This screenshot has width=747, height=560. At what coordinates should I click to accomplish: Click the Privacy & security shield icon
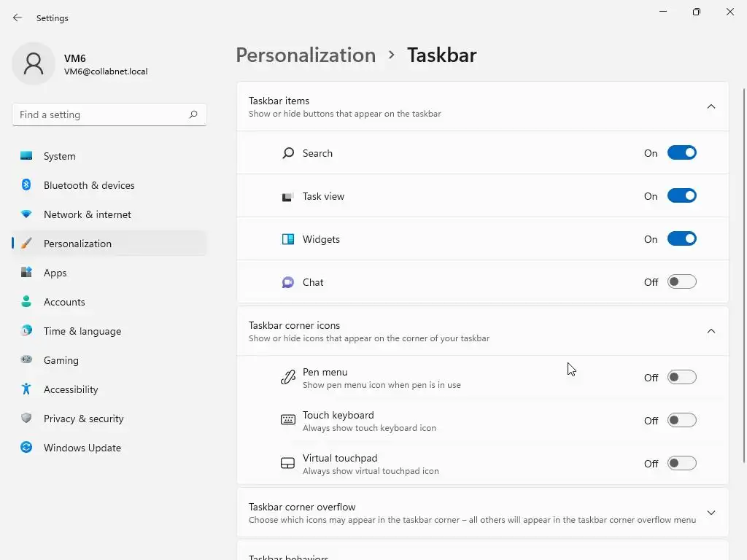(x=26, y=419)
